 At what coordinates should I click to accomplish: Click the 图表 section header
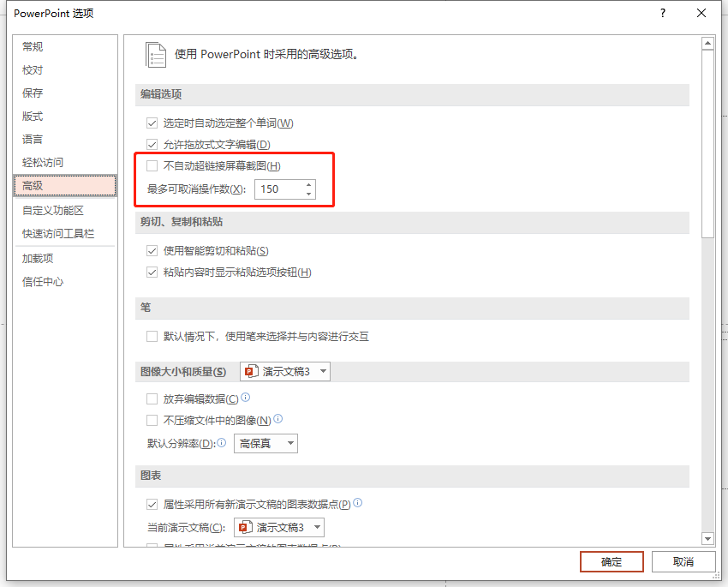[x=412, y=476]
